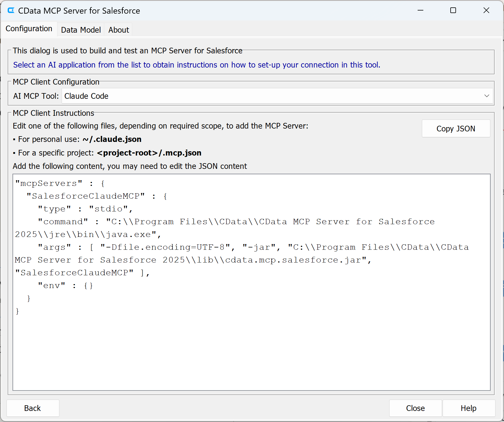The height and width of the screenshot is (422, 504).
Task: Click the "env" : {} line in JSON
Action: click(65, 285)
